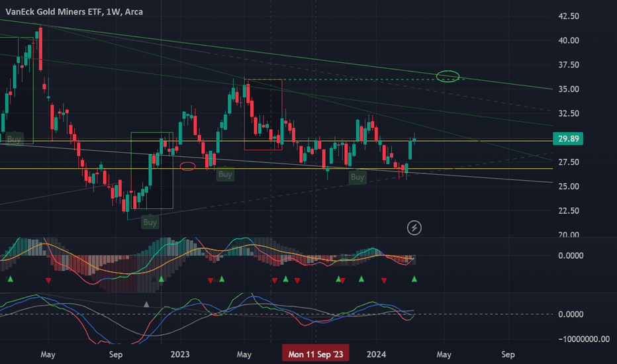Select the green dashed horizontal line near 36
This screenshot has height=364, width=617.
(354, 79)
